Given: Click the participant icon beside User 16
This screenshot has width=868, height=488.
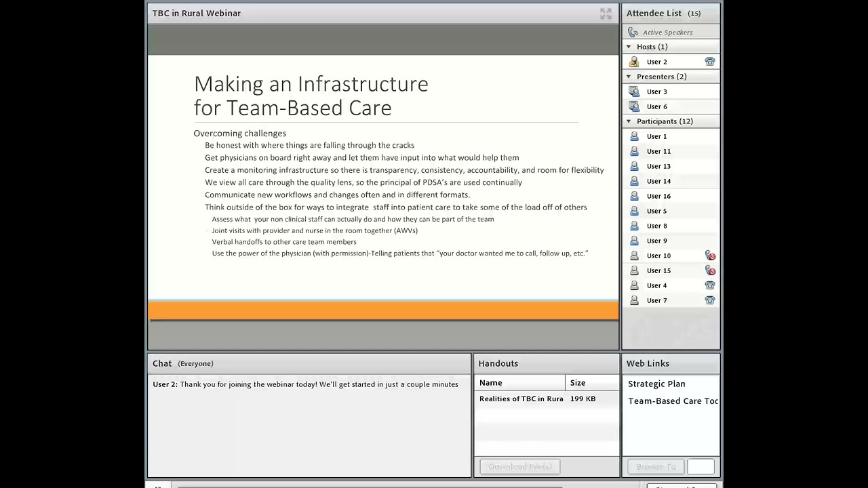Looking at the screenshot, I should tap(634, 196).
